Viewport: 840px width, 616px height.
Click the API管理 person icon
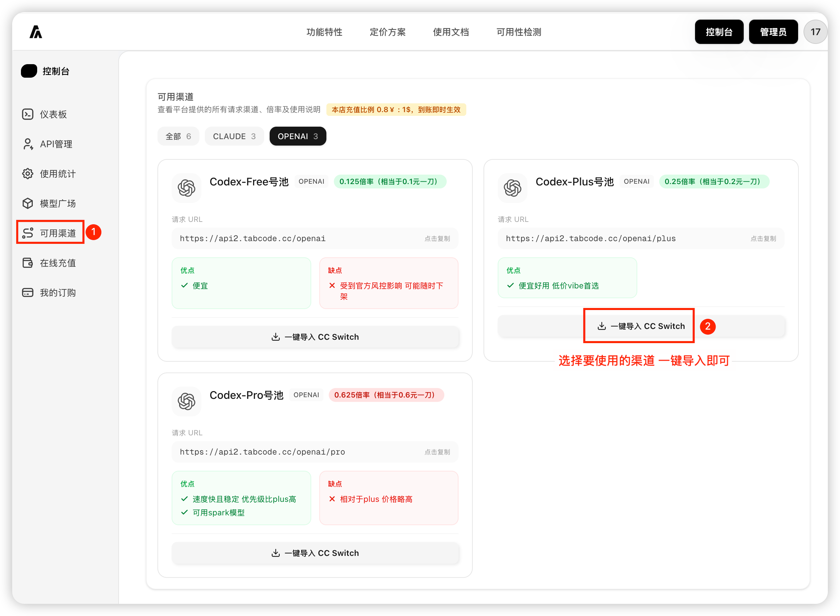pyautogui.click(x=28, y=144)
